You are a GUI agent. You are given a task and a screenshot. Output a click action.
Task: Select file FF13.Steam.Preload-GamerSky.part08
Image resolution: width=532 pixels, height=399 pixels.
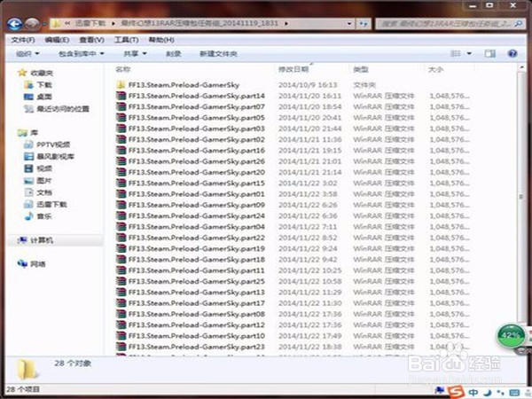click(x=197, y=314)
